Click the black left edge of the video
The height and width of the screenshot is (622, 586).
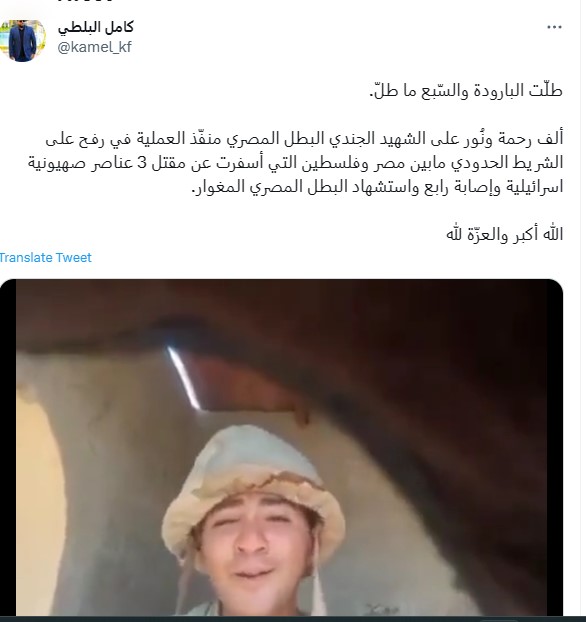[8, 447]
